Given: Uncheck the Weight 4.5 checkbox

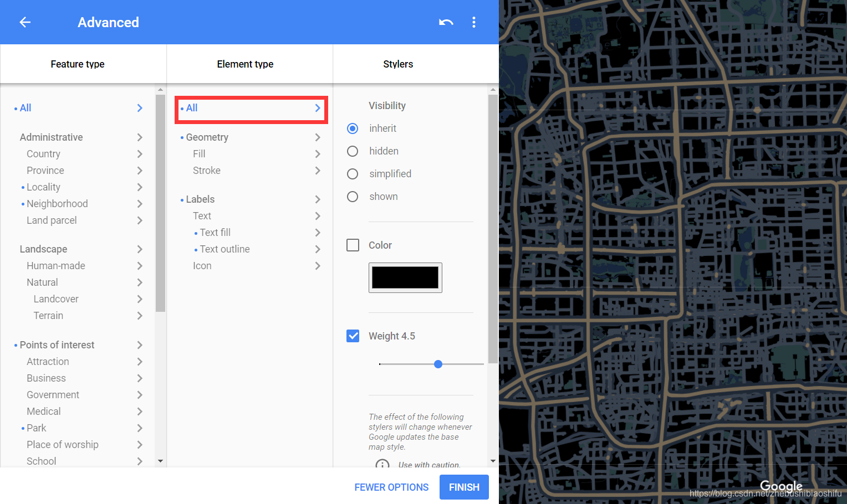Looking at the screenshot, I should (x=353, y=336).
